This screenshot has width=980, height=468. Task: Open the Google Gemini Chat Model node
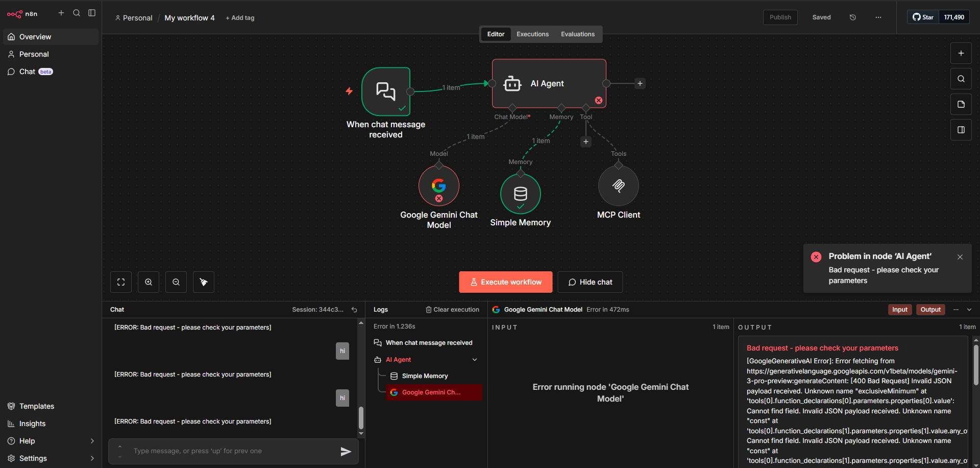(439, 186)
